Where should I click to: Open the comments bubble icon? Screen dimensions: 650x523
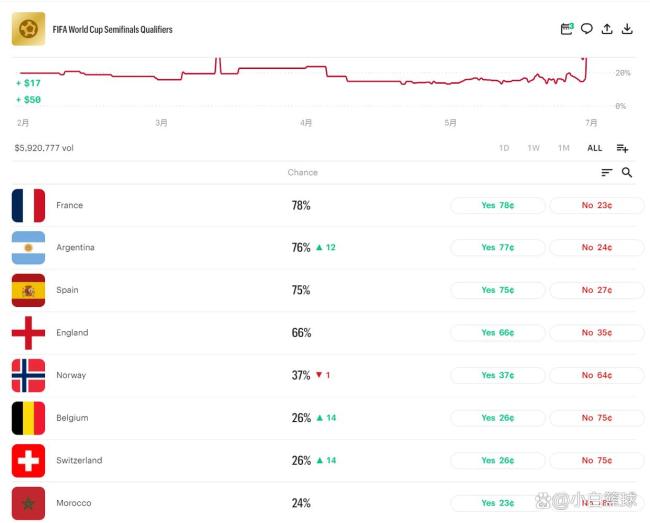[x=587, y=29]
